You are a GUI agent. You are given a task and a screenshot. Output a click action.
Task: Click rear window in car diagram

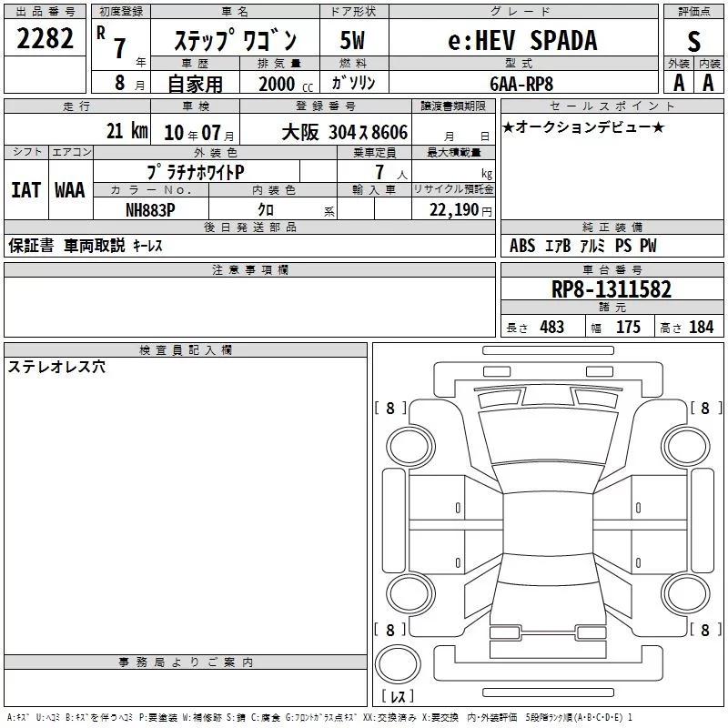click(x=548, y=569)
